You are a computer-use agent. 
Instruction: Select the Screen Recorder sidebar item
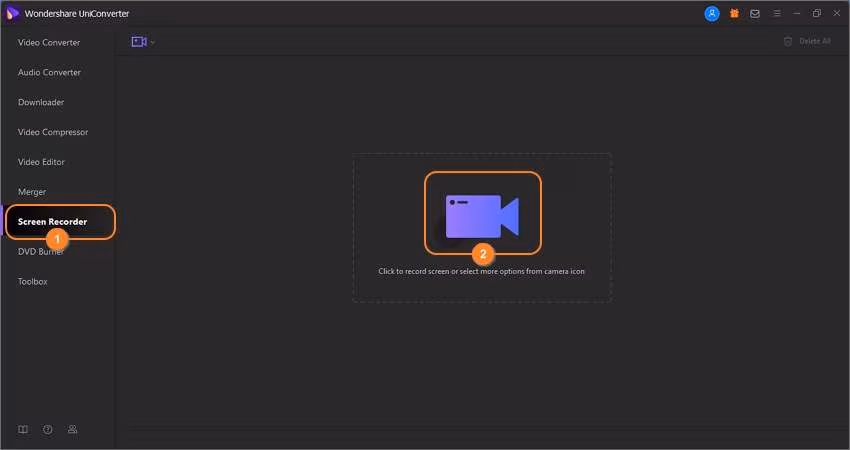click(x=60, y=222)
